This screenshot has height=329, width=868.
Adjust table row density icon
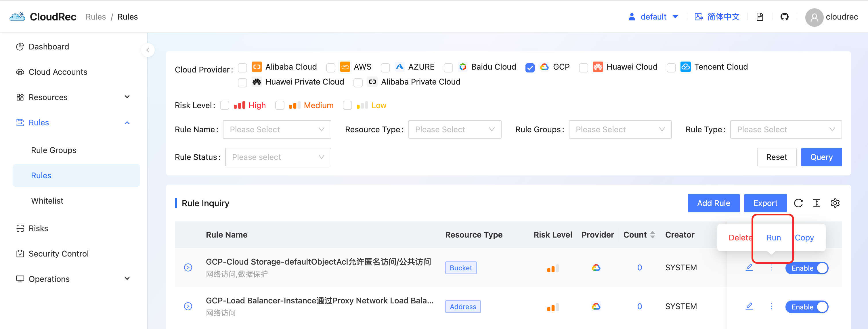point(817,203)
